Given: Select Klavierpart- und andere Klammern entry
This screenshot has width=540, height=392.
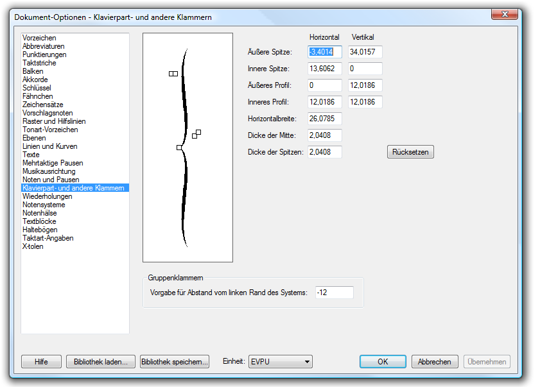Looking at the screenshot, I should pyautogui.click(x=75, y=187).
